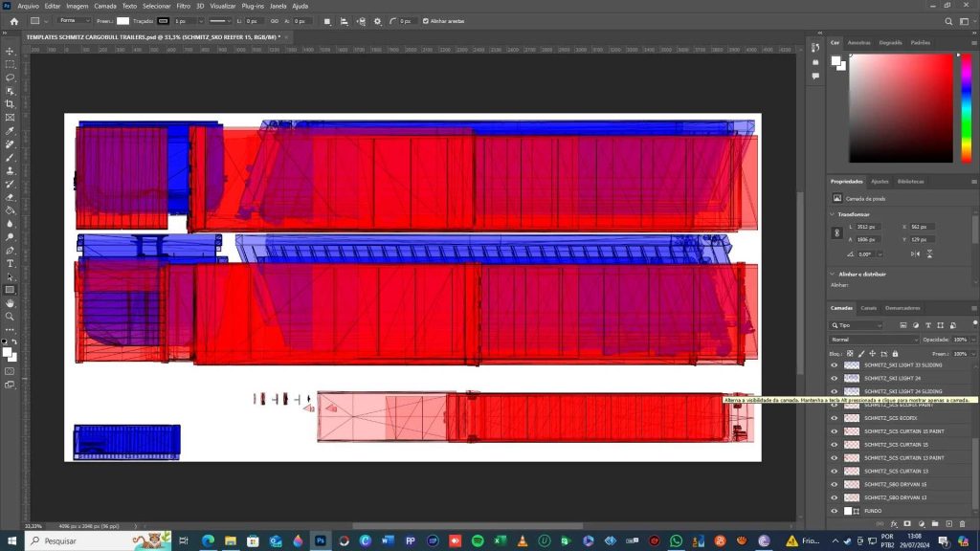The image size is (980, 551).
Task: Open the Filtro menu
Action: tap(182, 6)
